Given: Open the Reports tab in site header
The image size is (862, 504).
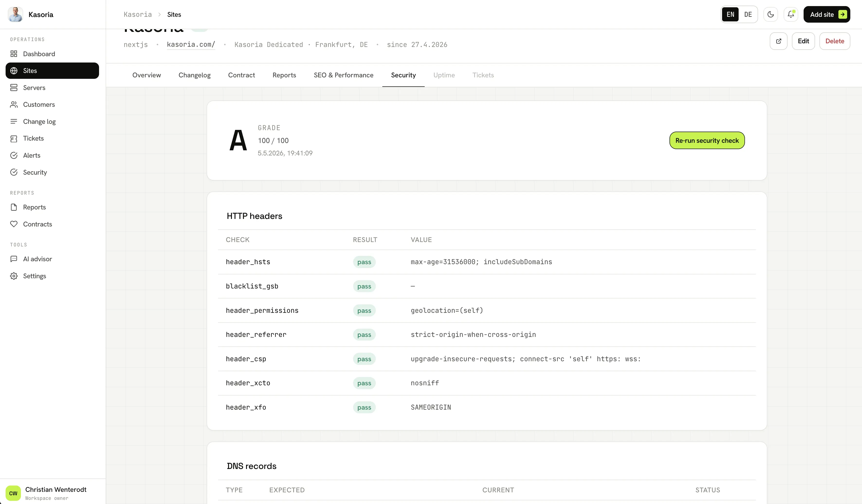Looking at the screenshot, I should point(284,75).
